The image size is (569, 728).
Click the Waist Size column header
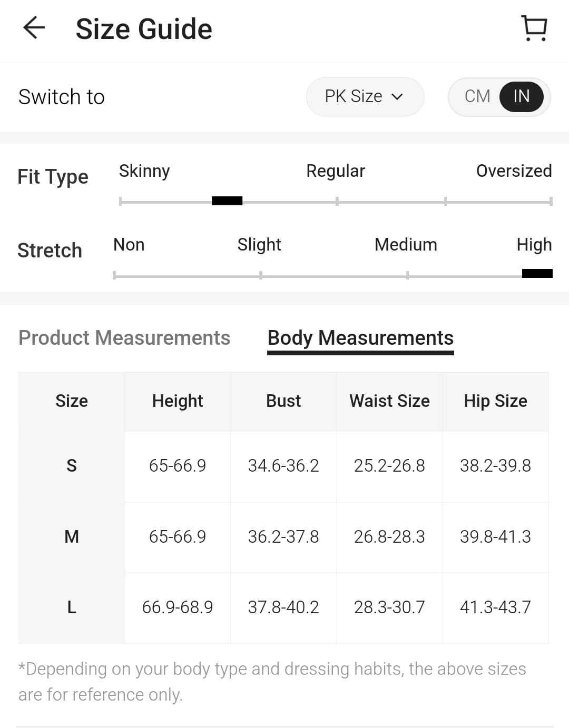point(389,401)
